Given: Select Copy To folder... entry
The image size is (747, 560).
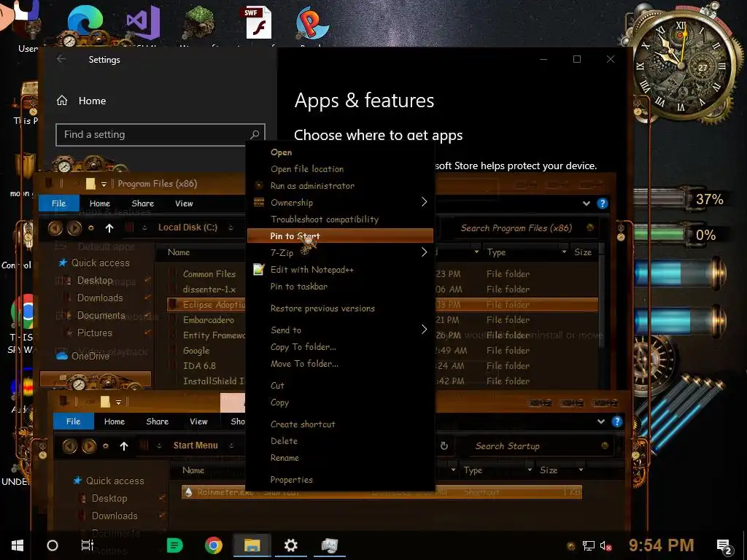Looking at the screenshot, I should (x=303, y=346).
